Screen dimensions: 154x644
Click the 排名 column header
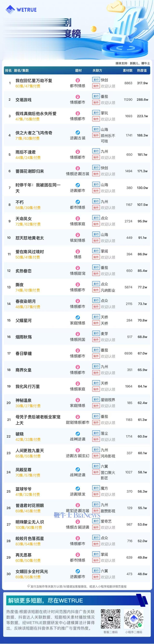[x=8, y=71]
